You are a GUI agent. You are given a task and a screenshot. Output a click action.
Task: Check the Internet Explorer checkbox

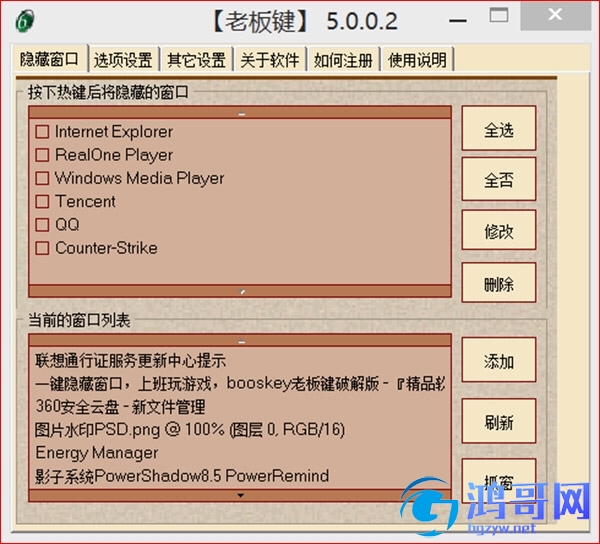pos(42,132)
